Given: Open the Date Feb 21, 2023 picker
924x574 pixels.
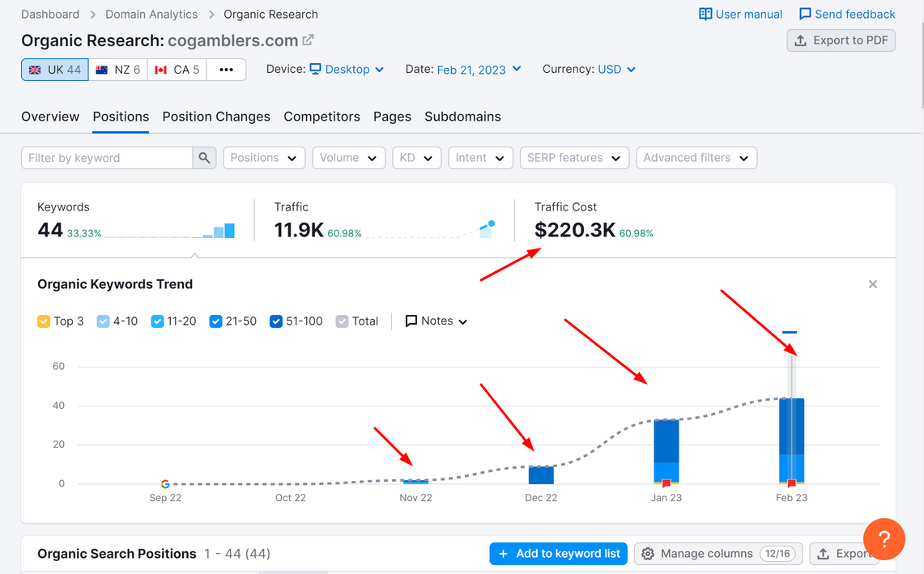Looking at the screenshot, I should click(x=479, y=70).
